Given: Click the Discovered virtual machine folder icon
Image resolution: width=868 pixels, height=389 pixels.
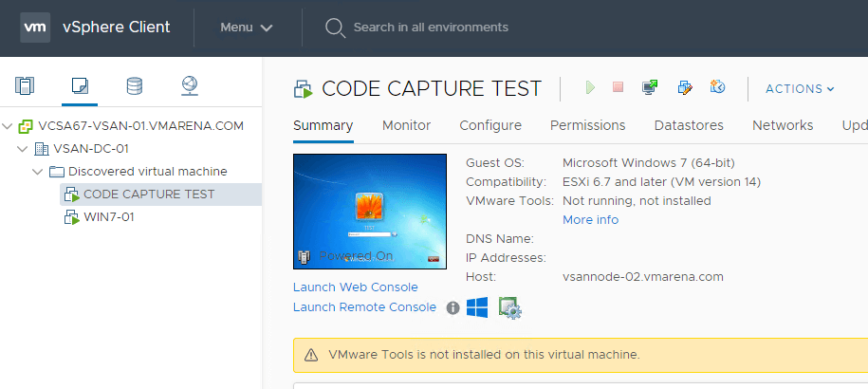Looking at the screenshot, I should click(57, 172).
